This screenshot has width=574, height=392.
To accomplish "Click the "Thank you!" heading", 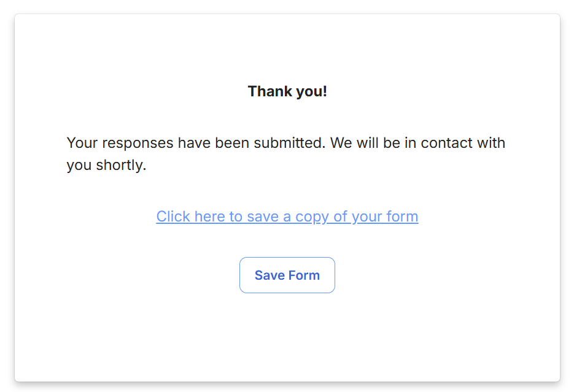I will (287, 91).
